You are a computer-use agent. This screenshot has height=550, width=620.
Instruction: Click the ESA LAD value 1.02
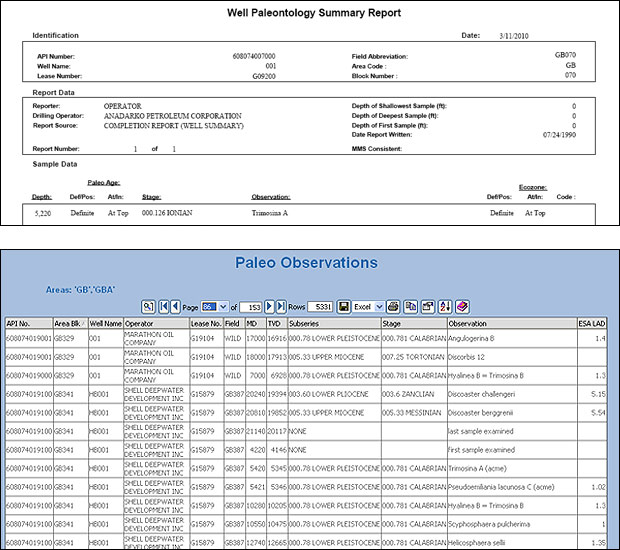[592, 487]
